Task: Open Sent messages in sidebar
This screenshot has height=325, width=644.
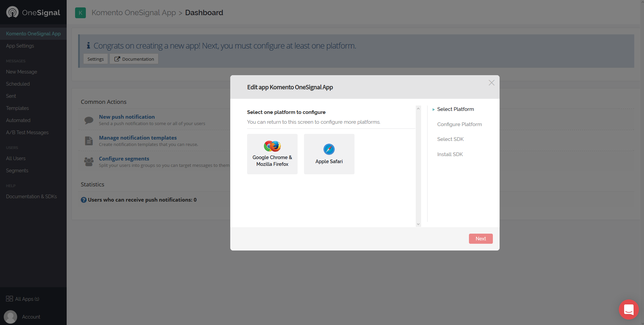Action: tap(11, 96)
